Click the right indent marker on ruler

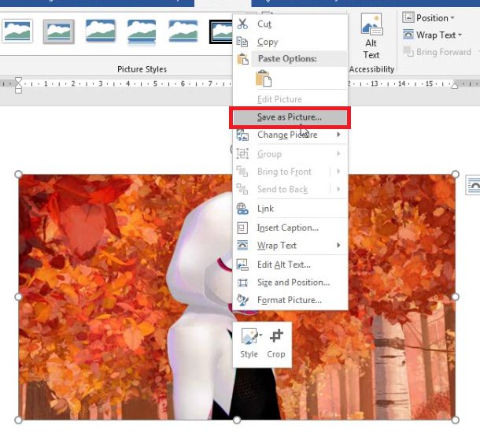coord(455,85)
